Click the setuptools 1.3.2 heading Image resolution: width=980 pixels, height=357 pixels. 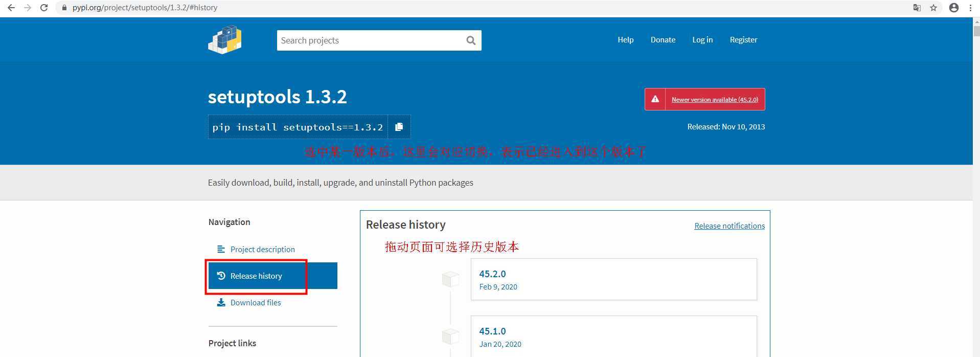pos(278,97)
